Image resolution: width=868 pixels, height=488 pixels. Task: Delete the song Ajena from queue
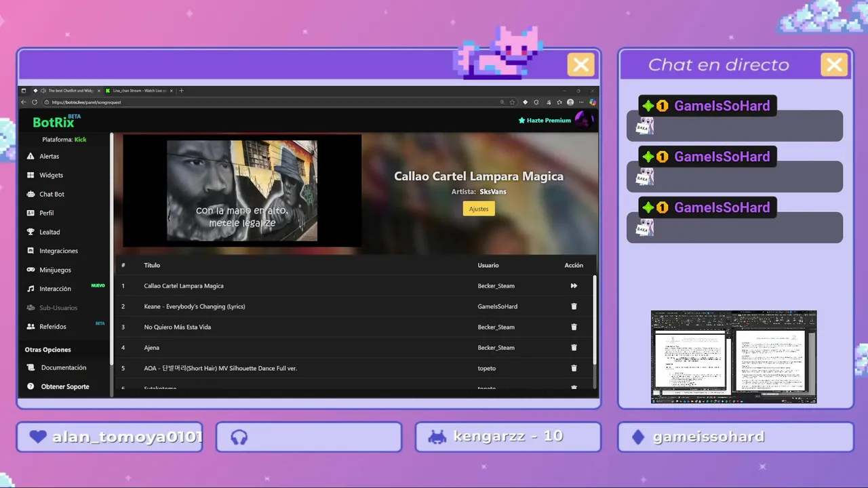point(574,348)
